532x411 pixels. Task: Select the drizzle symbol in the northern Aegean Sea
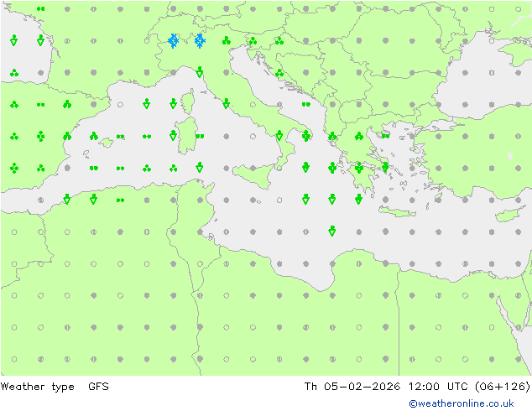point(385,136)
